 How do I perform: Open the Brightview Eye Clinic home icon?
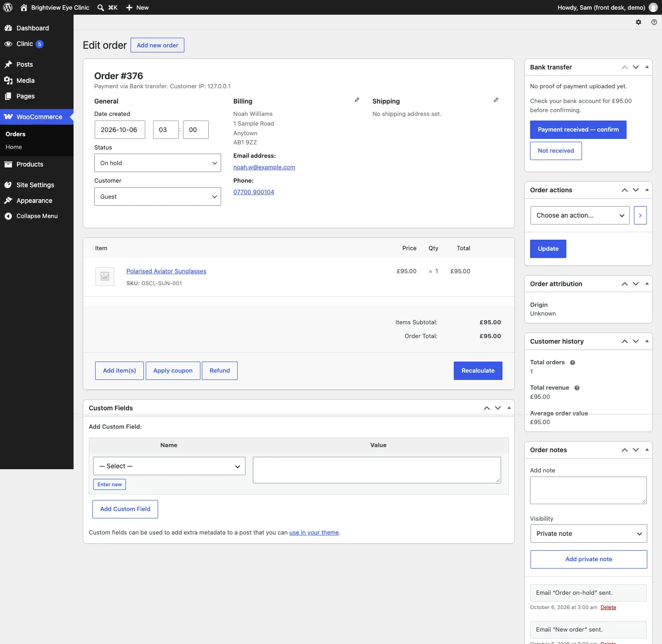pyautogui.click(x=24, y=7)
